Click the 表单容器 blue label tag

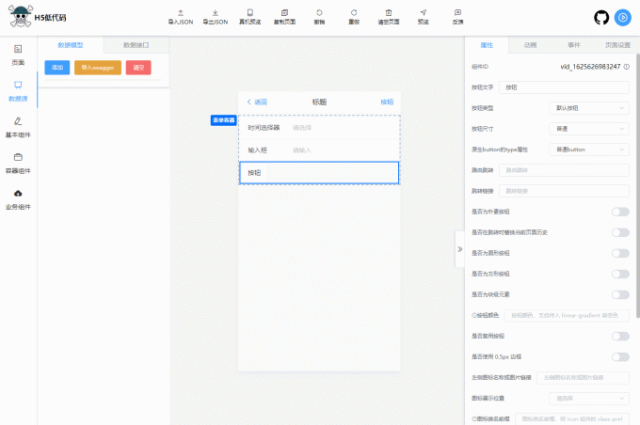pos(224,120)
